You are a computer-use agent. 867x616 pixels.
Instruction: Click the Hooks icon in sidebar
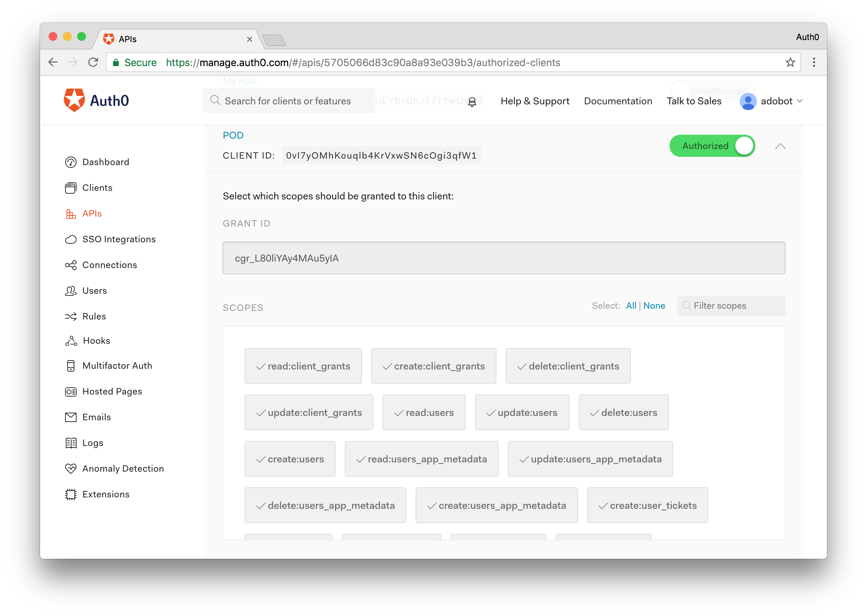click(71, 341)
